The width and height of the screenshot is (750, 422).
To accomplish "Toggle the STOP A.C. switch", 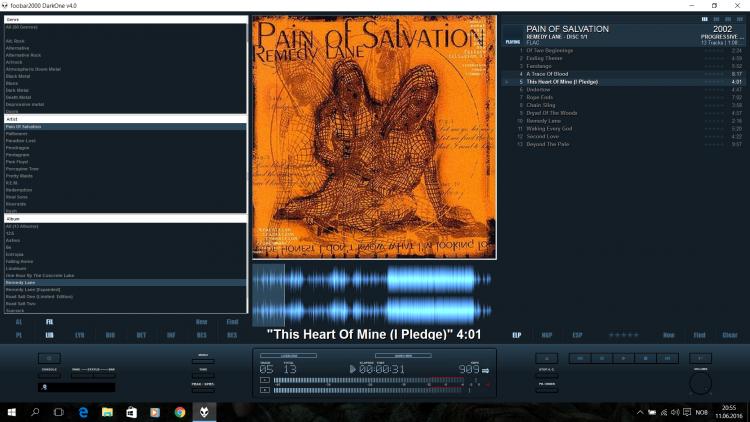I will (547, 376).
